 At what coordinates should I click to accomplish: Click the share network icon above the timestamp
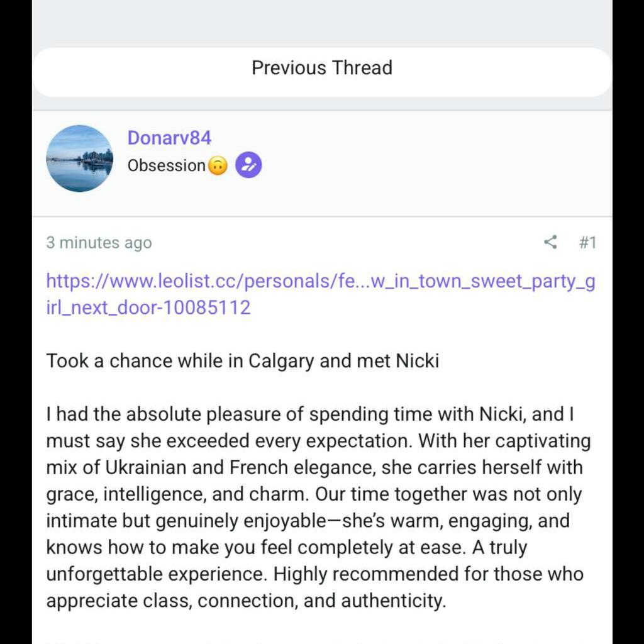[550, 242]
